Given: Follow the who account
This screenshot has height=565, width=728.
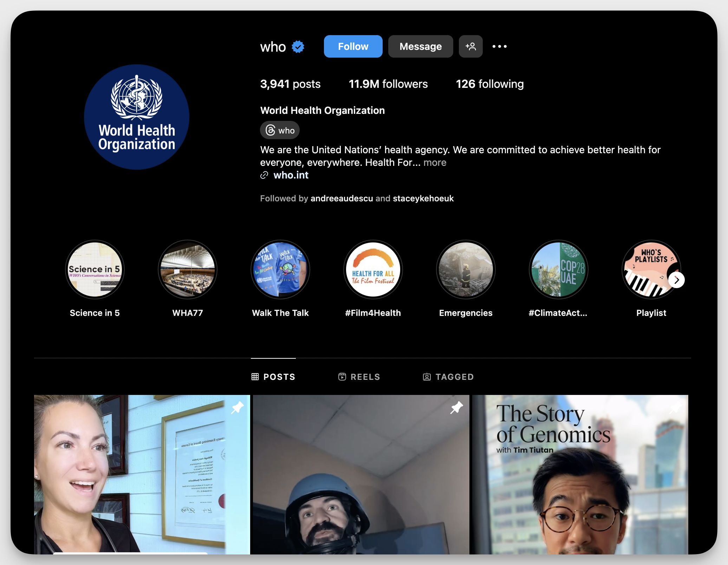Looking at the screenshot, I should (353, 46).
